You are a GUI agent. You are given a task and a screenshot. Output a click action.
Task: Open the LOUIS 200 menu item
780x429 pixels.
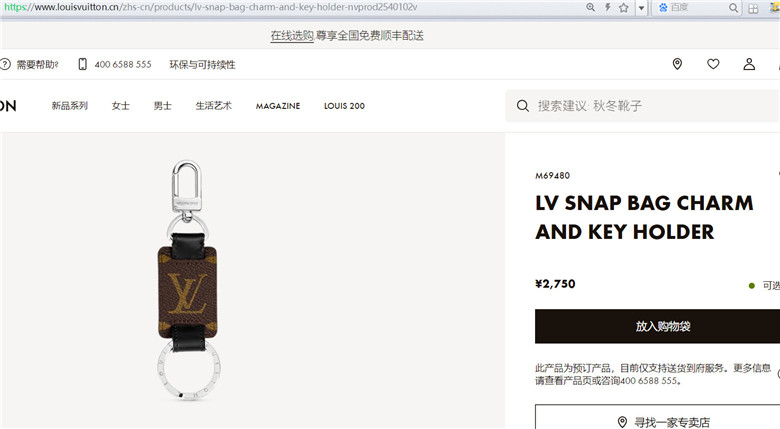click(x=344, y=106)
